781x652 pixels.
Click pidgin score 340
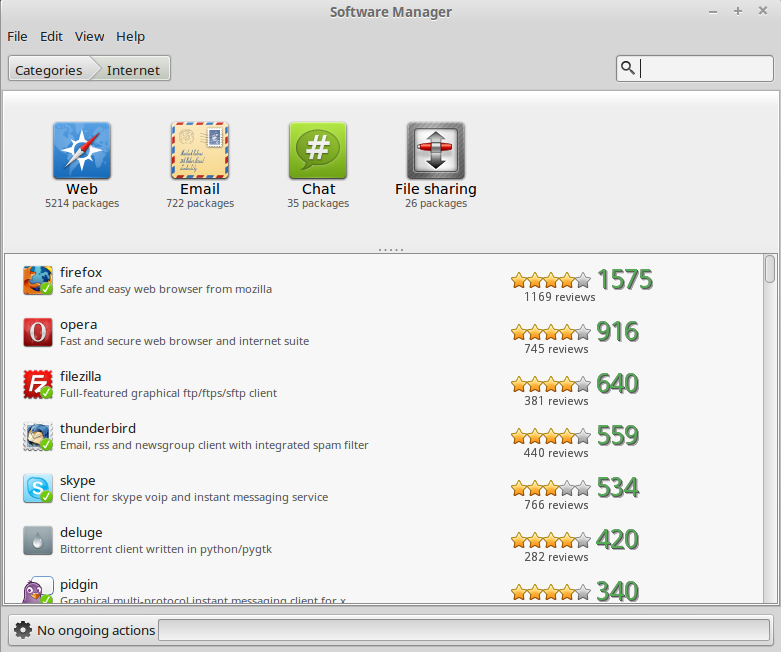[618, 592]
